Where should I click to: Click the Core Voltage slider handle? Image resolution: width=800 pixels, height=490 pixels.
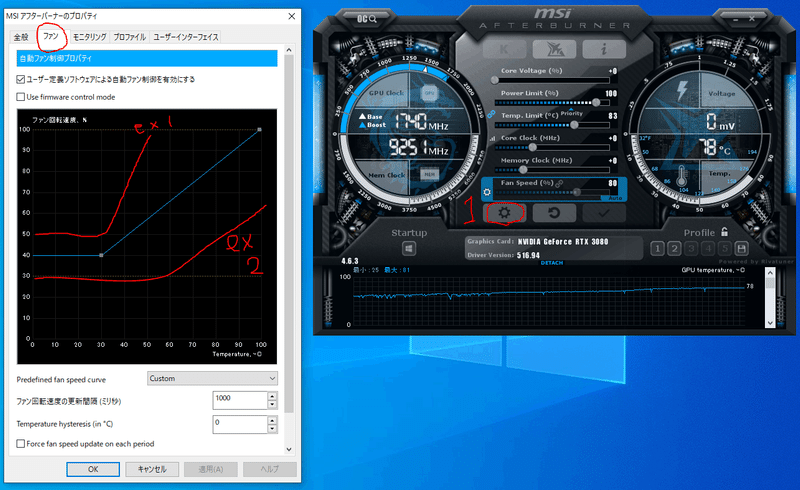click(494, 80)
